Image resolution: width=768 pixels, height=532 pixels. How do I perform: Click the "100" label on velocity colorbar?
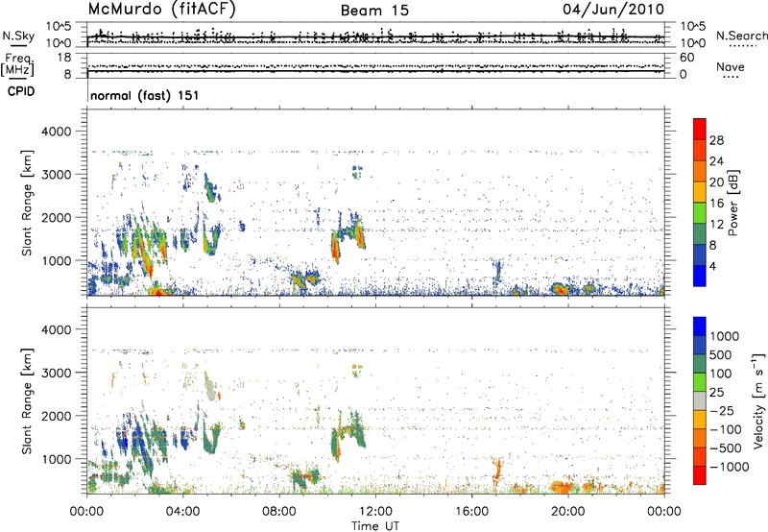[x=719, y=374]
